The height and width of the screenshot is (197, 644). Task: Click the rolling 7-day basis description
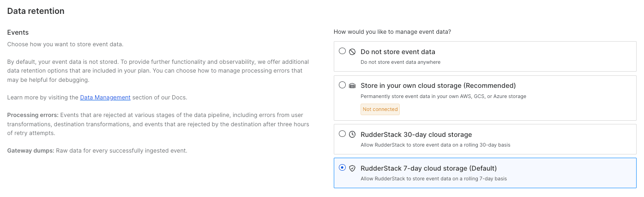(433, 179)
